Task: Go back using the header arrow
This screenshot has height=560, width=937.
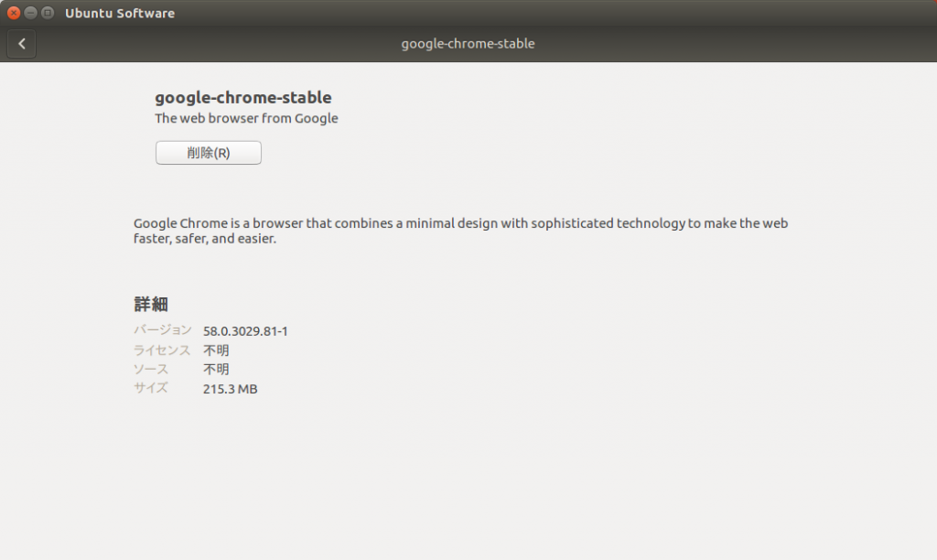Action: coord(22,44)
